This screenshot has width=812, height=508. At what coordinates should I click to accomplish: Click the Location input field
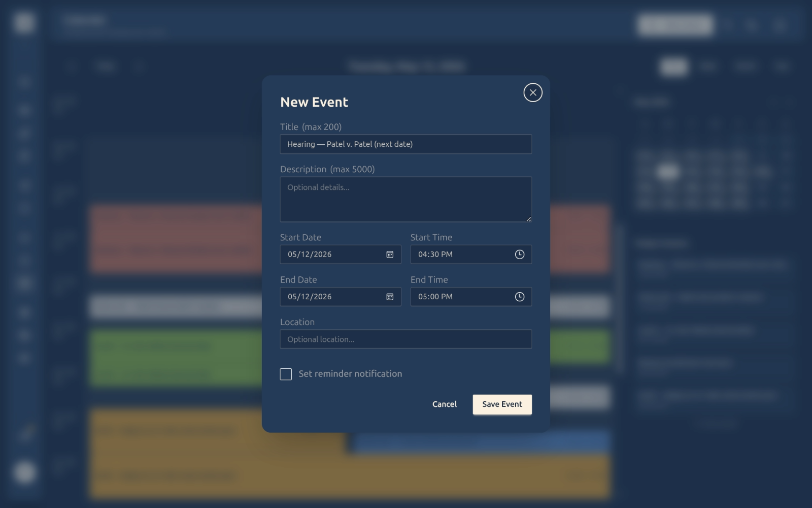click(406, 339)
